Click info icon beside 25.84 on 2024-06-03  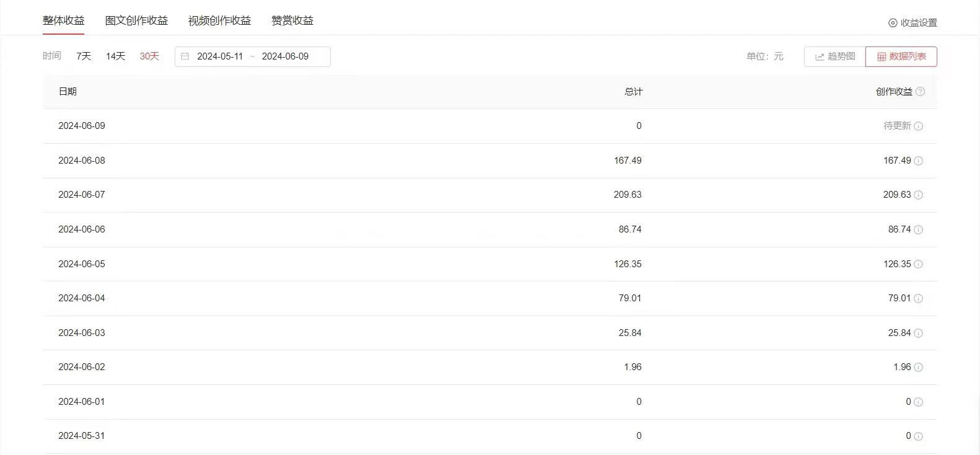click(919, 334)
